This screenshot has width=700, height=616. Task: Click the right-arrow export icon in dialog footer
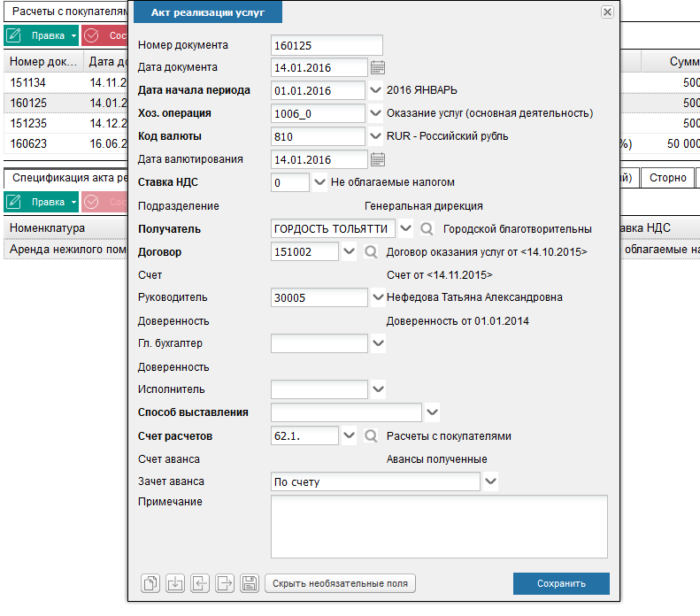(225, 583)
